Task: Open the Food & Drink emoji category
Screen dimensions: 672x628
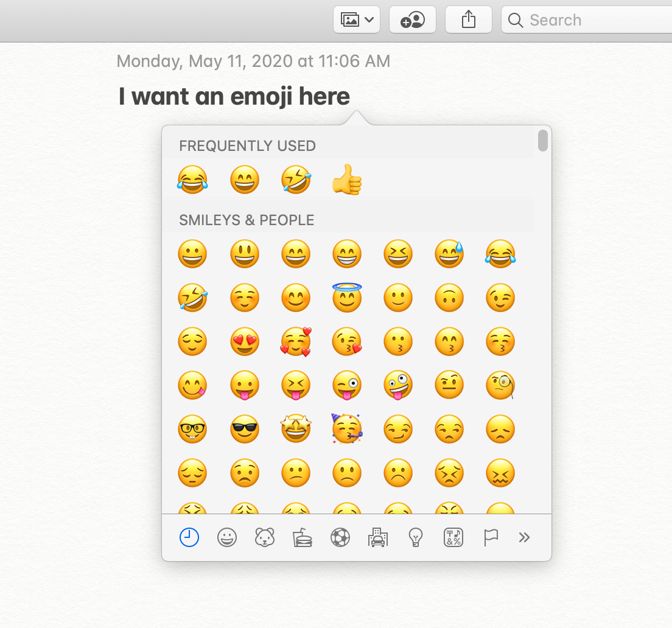Action: coord(303,537)
